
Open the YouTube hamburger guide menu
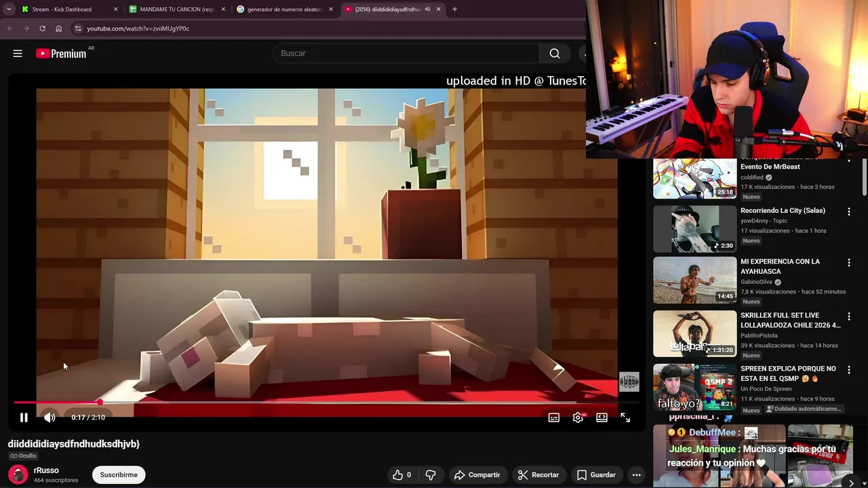[x=18, y=54]
